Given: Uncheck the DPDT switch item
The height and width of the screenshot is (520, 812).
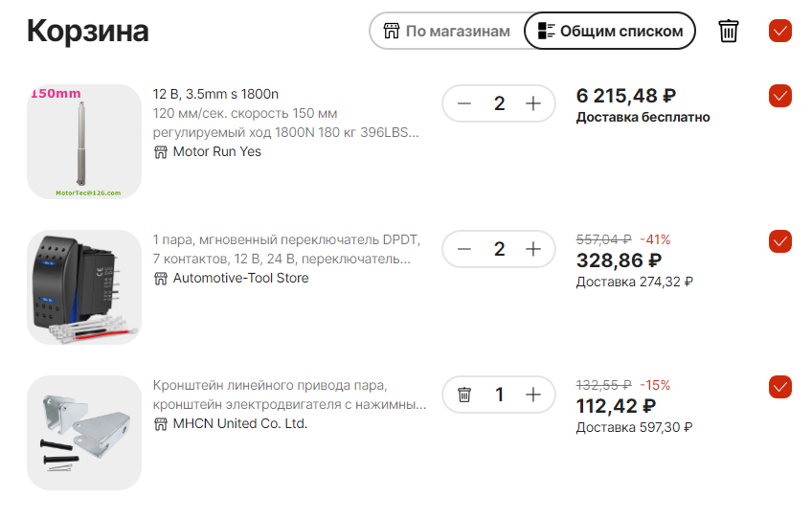Looking at the screenshot, I should pyautogui.click(x=780, y=241).
